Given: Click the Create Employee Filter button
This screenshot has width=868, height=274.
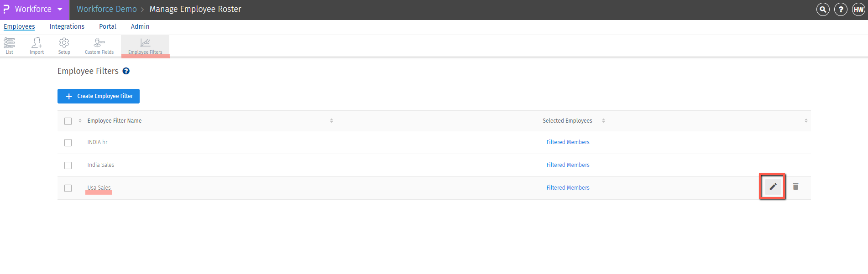Looking at the screenshot, I should point(99,96).
